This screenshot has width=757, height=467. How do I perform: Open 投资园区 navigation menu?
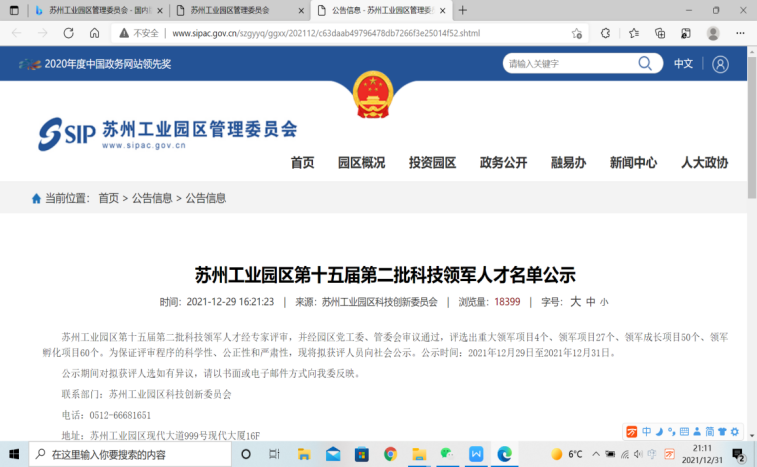click(x=432, y=163)
